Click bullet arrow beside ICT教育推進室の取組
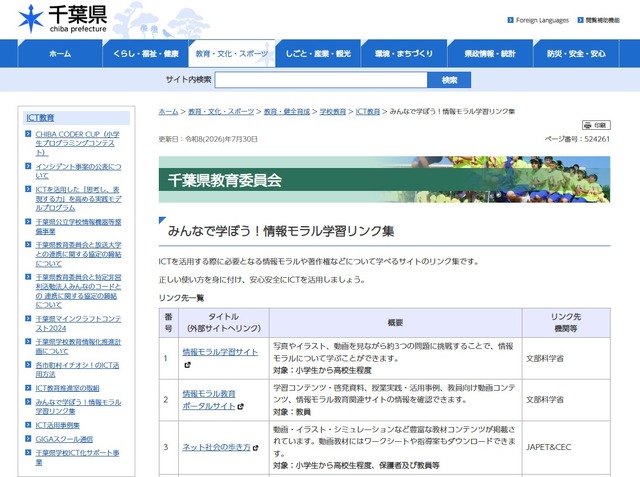Viewport: 640px width, 477px height. [28, 388]
